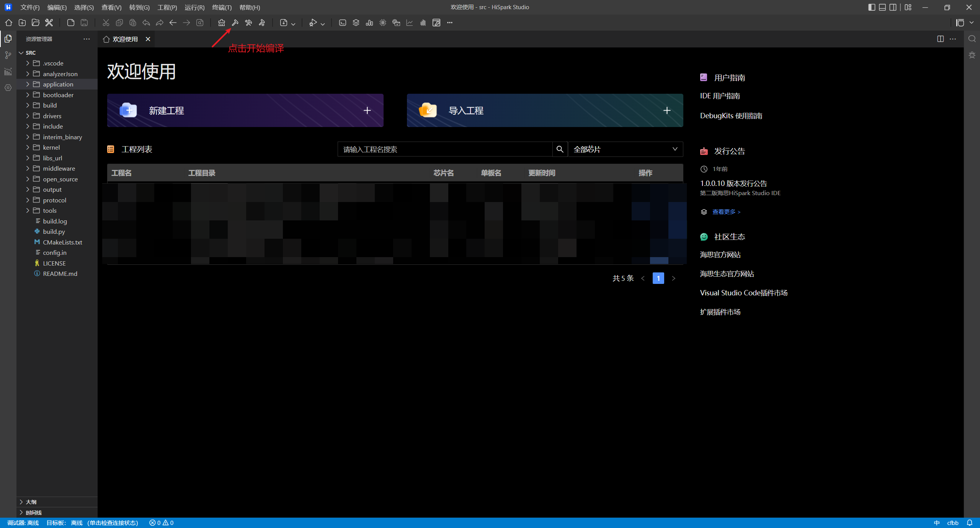Expand the application folder

point(58,84)
